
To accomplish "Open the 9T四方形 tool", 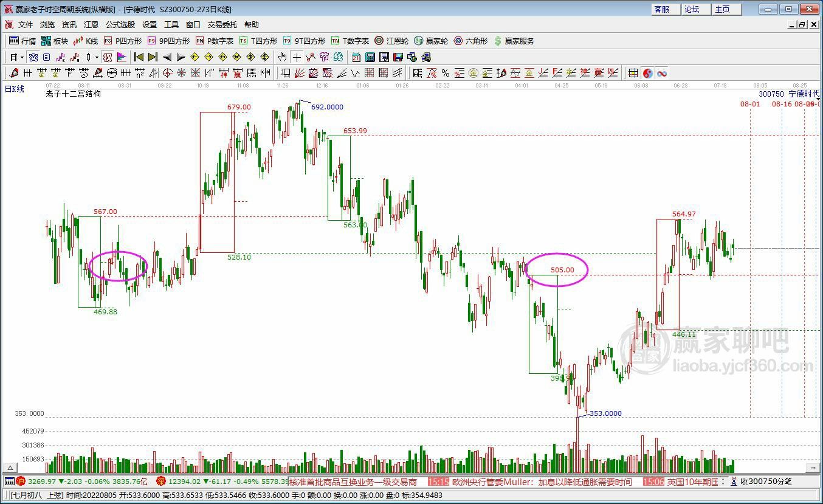I will click(x=304, y=41).
